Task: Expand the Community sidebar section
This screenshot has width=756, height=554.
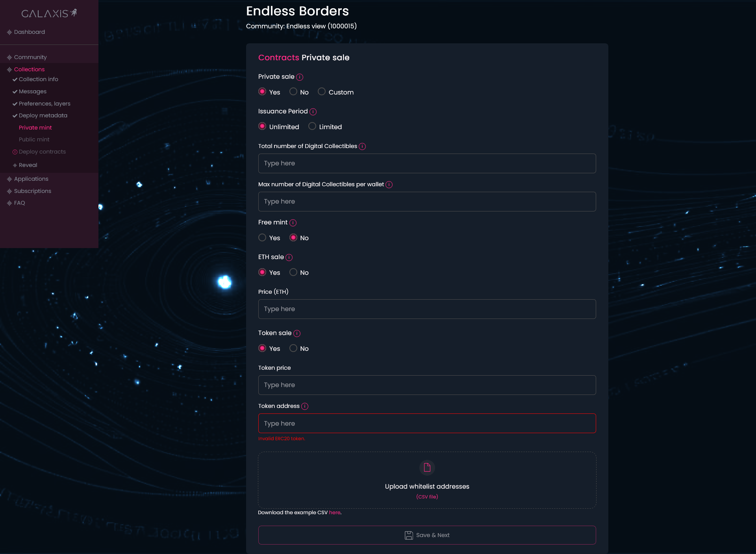Action: pos(30,57)
